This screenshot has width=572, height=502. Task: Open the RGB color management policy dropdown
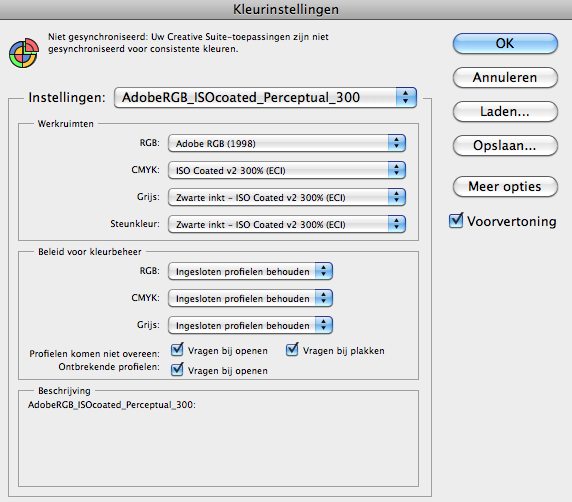pyautogui.click(x=250, y=271)
